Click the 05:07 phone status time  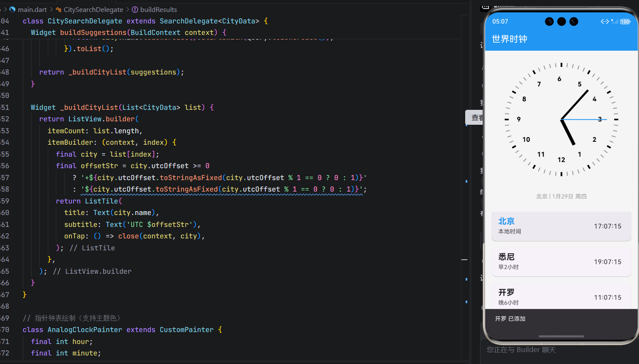(x=500, y=22)
